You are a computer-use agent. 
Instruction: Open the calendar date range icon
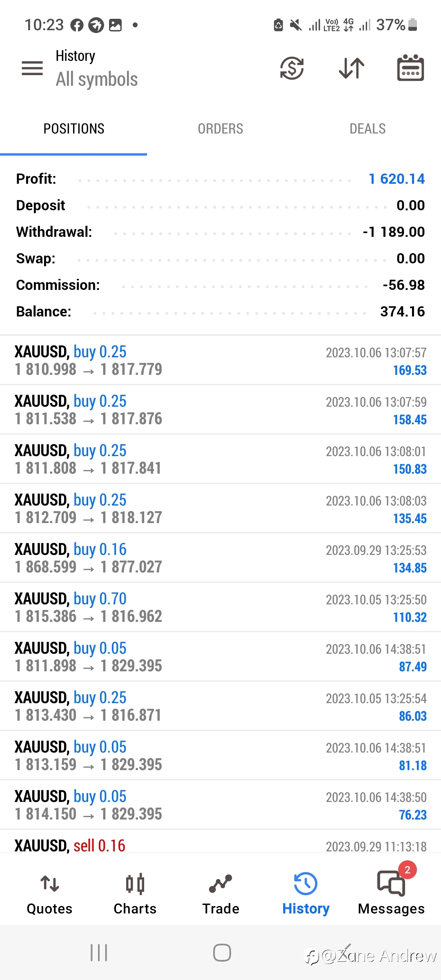tap(410, 68)
